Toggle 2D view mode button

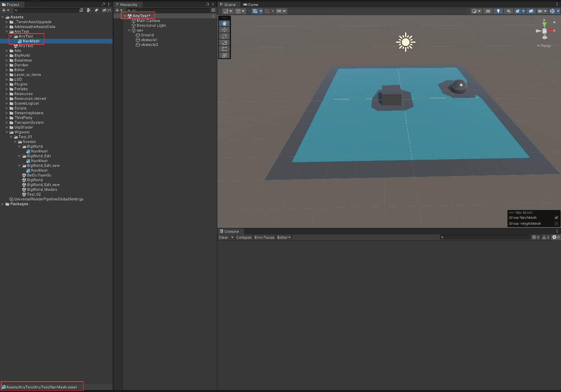click(488, 11)
